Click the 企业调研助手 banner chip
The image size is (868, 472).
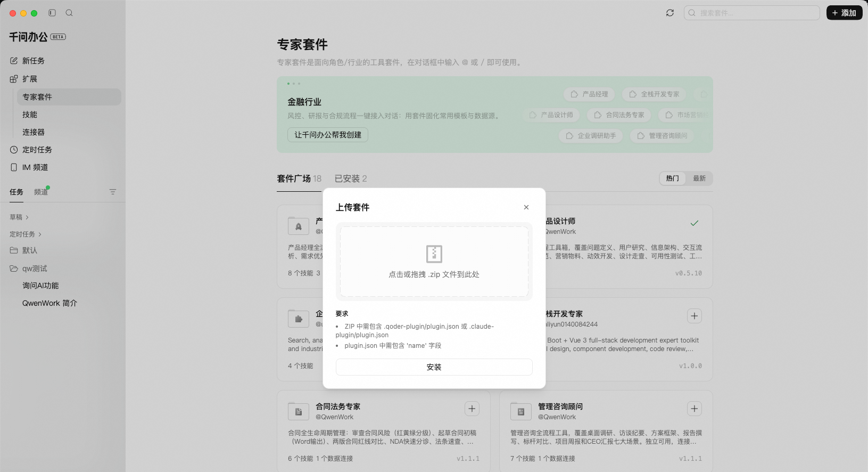click(x=591, y=136)
